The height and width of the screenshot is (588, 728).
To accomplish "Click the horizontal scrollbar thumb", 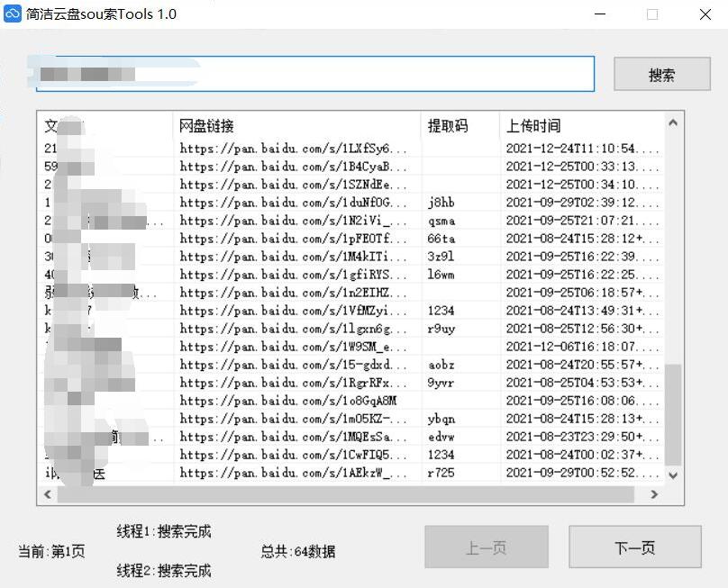I will pyautogui.click(x=345, y=494).
